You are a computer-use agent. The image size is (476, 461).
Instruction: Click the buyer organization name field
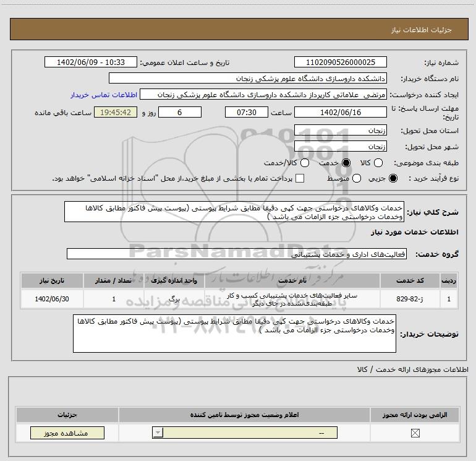click(x=248, y=78)
